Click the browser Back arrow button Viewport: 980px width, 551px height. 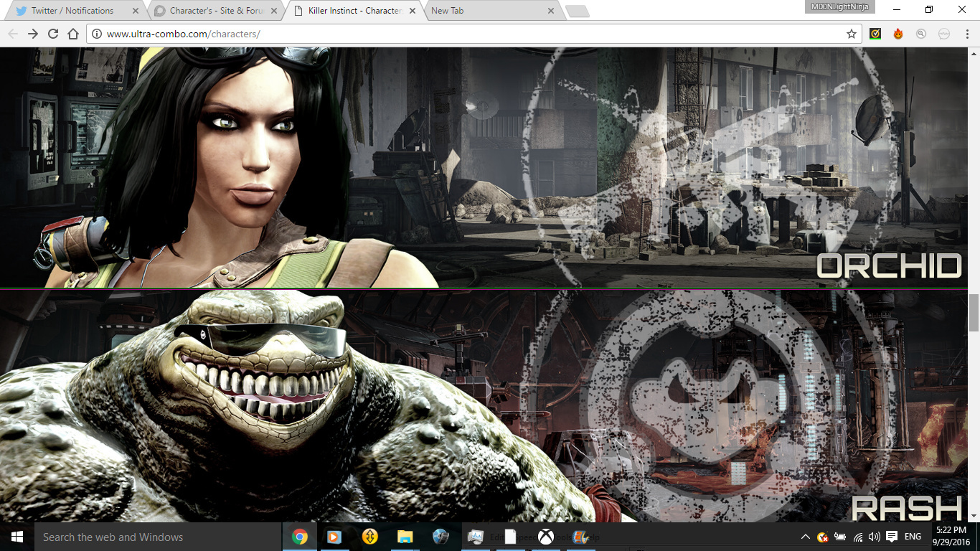click(x=13, y=34)
